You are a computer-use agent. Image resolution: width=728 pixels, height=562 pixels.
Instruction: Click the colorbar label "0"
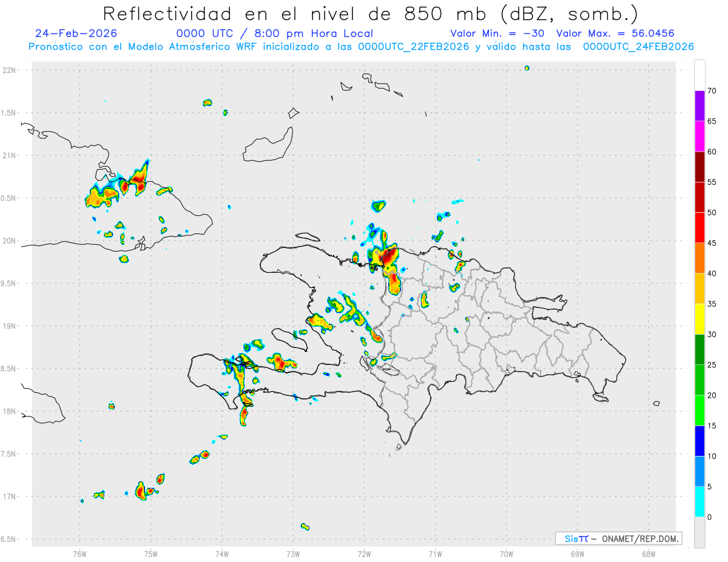(x=709, y=517)
